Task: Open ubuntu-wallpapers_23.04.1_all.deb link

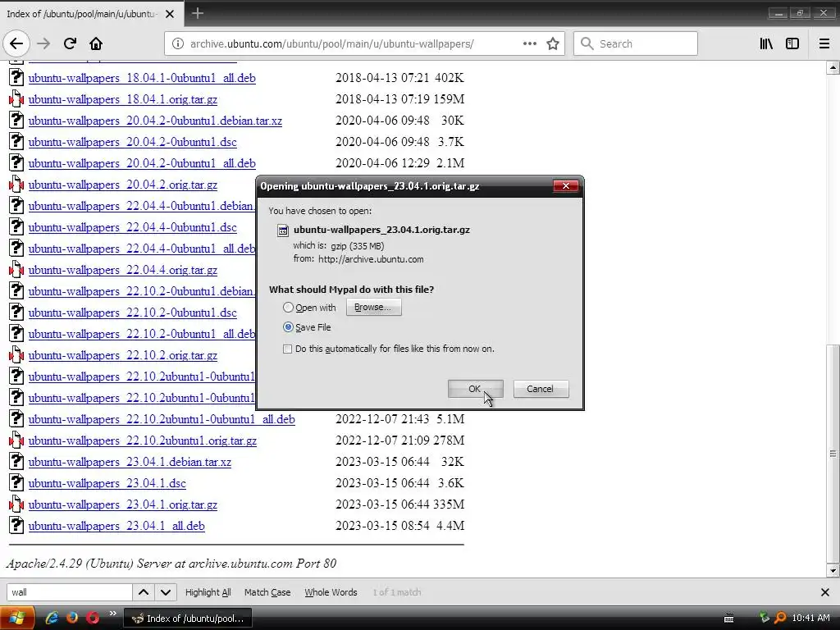Action: tap(116, 526)
